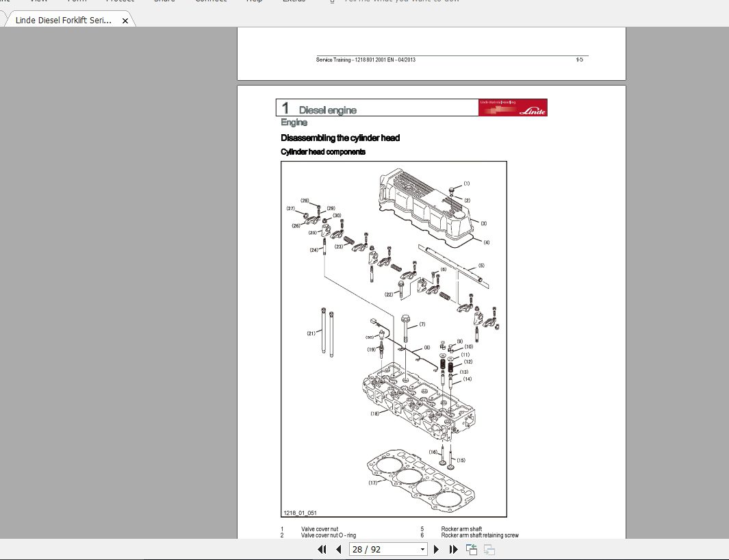Viewport: 729px width, 560px height.
Task: Click the (17) head gasket callout label
Action: tap(373, 483)
